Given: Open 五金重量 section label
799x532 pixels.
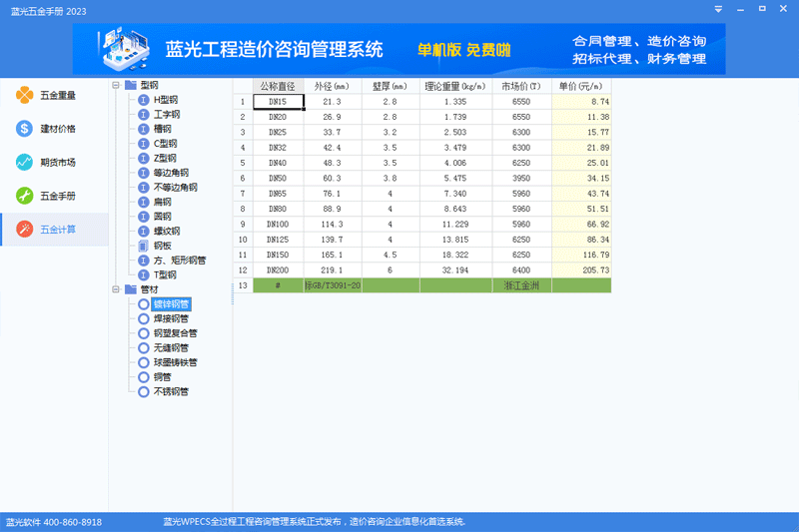Looking at the screenshot, I should point(58,95).
